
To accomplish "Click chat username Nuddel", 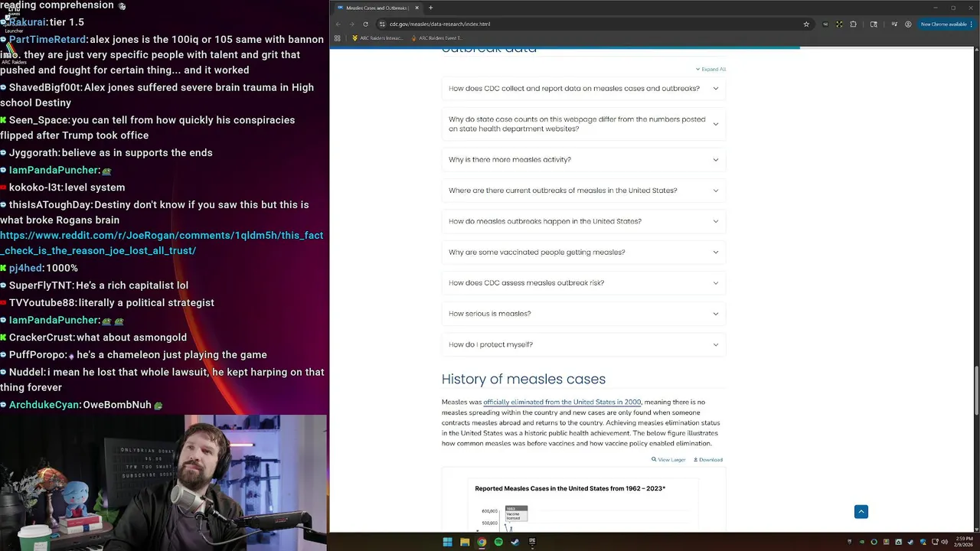I will point(27,372).
